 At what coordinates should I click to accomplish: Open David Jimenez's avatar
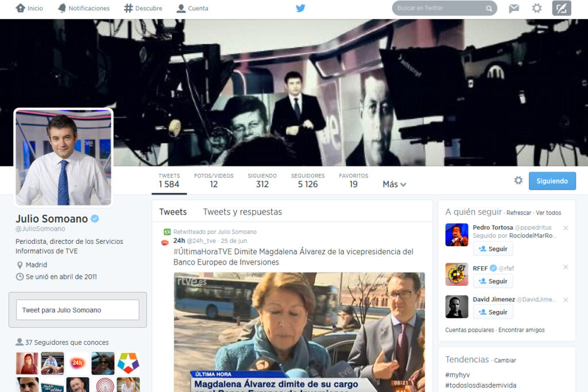point(457,306)
